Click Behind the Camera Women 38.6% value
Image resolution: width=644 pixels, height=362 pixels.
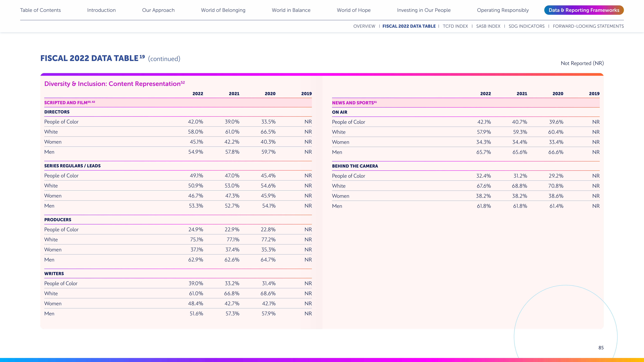pyautogui.click(x=556, y=196)
